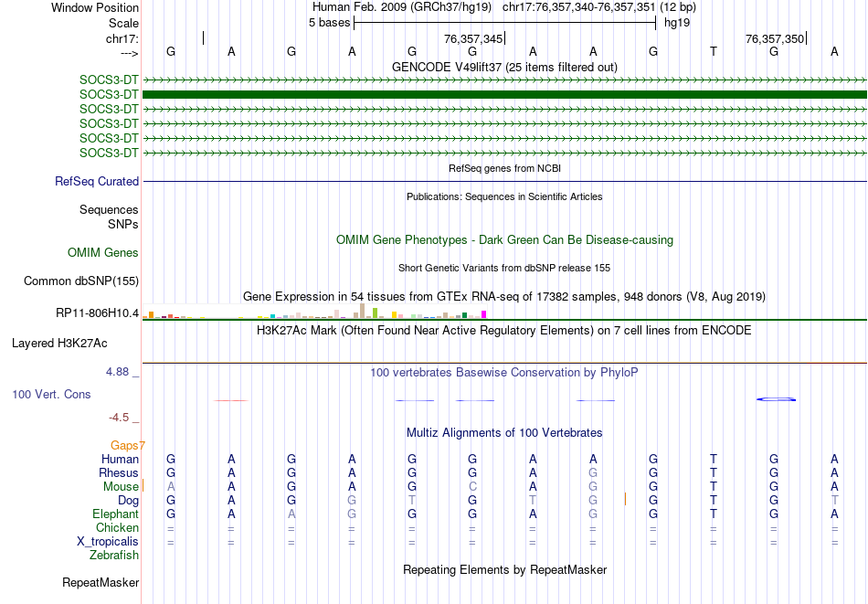Click the 76,357,350 coordinate marker
868x604 pixels.
coord(775,38)
